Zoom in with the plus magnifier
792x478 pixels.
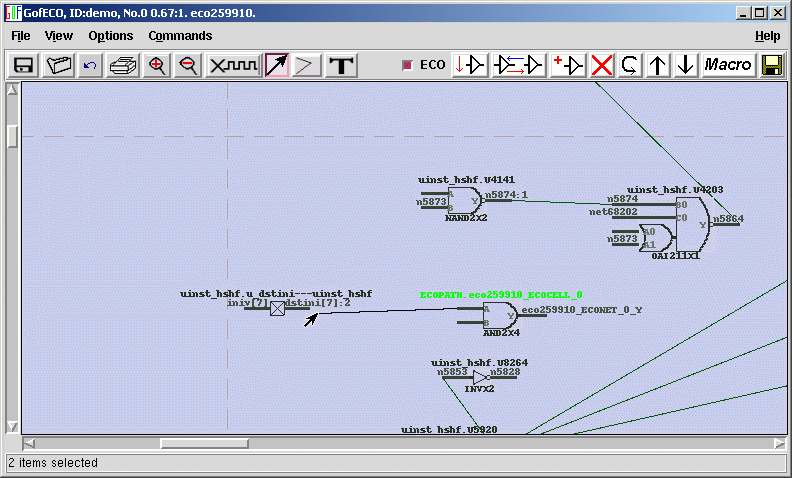coord(156,65)
